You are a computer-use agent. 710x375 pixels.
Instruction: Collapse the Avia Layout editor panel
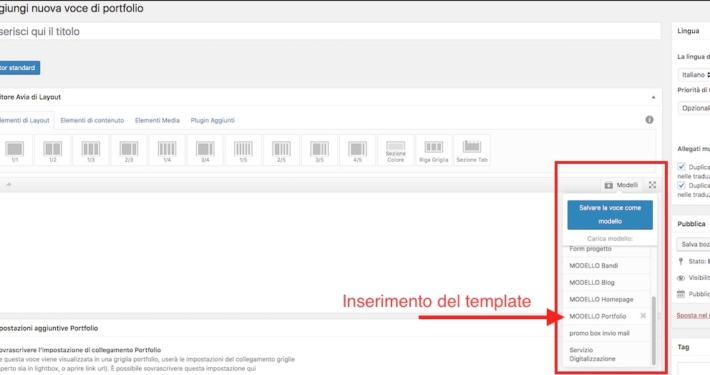tap(653, 97)
